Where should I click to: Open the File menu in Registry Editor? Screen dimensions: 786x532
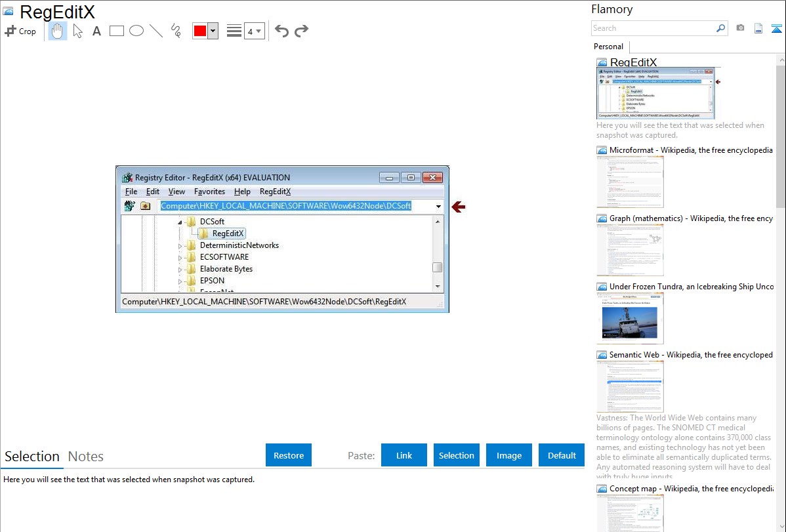(131, 192)
